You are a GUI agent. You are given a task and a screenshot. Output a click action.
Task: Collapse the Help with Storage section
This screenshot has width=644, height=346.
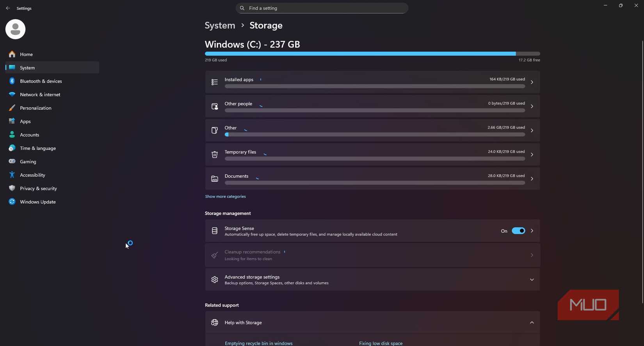pyautogui.click(x=532, y=323)
